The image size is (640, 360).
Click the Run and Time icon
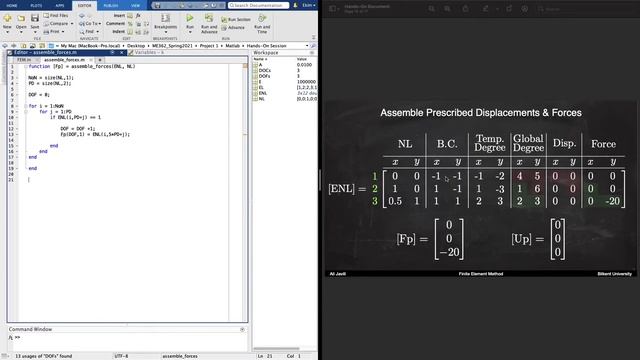point(262,18)
